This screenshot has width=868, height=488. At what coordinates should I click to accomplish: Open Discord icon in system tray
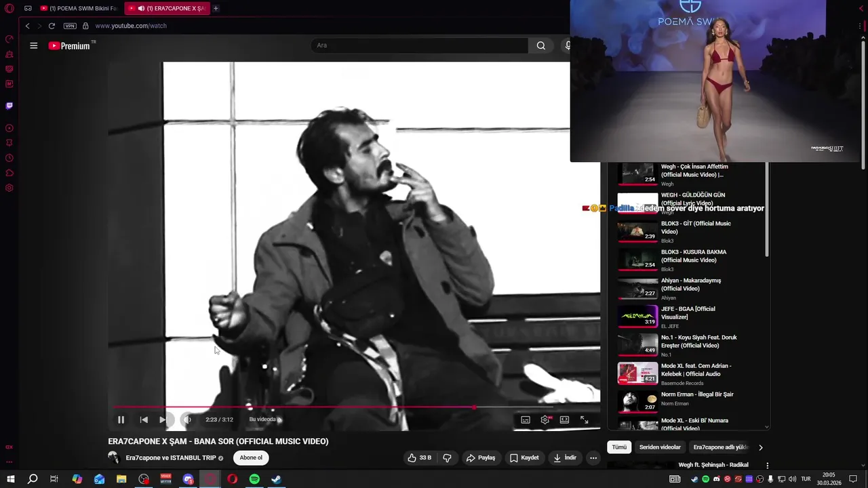pos(717,479)
